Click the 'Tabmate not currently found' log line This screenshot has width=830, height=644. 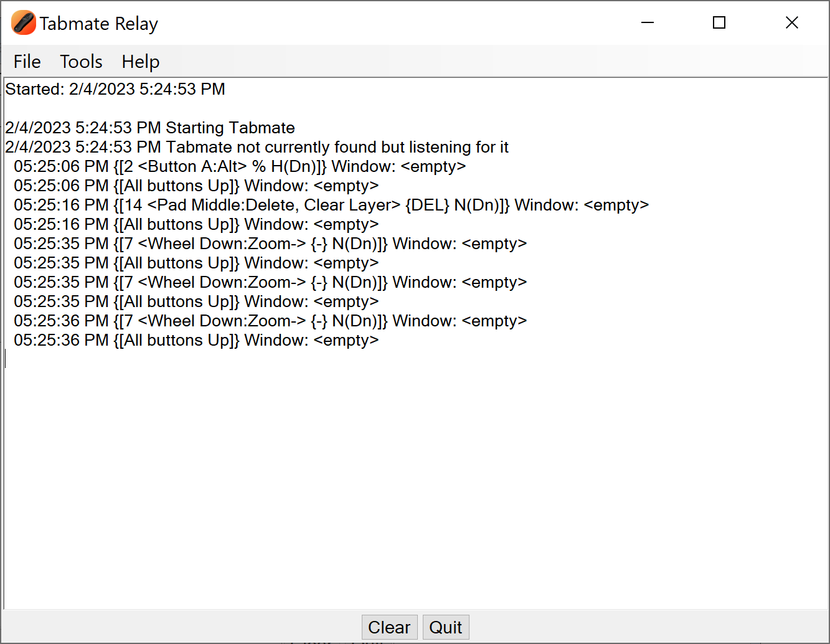pyautogui.click(x=257, y=147)
